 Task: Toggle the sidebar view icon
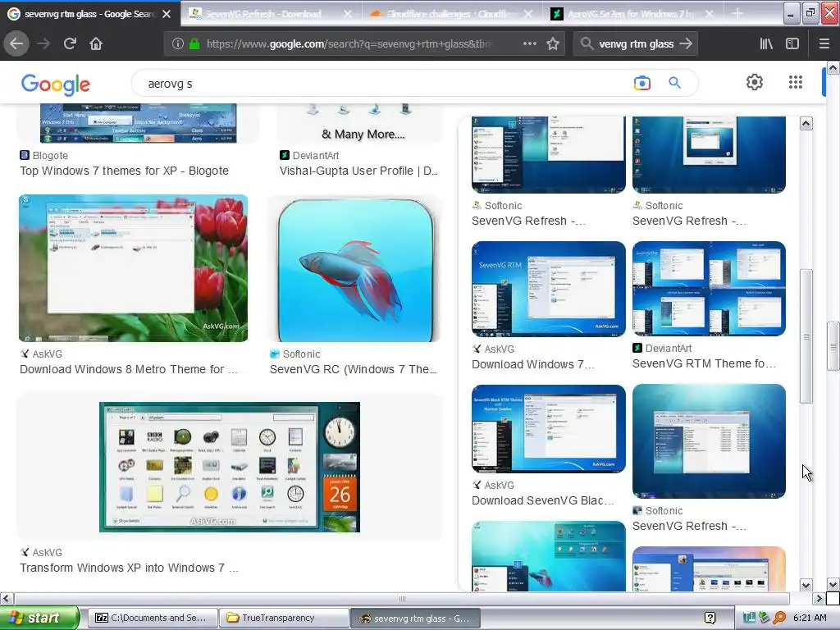pyautogui.click(x=792, y=44)
